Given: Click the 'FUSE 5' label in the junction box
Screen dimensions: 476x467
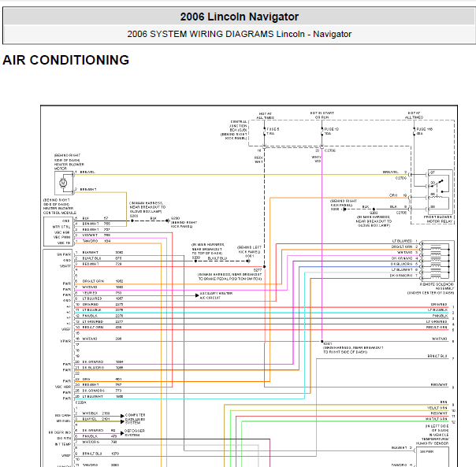Looking at the screenshot, I should tap(273, 129).
